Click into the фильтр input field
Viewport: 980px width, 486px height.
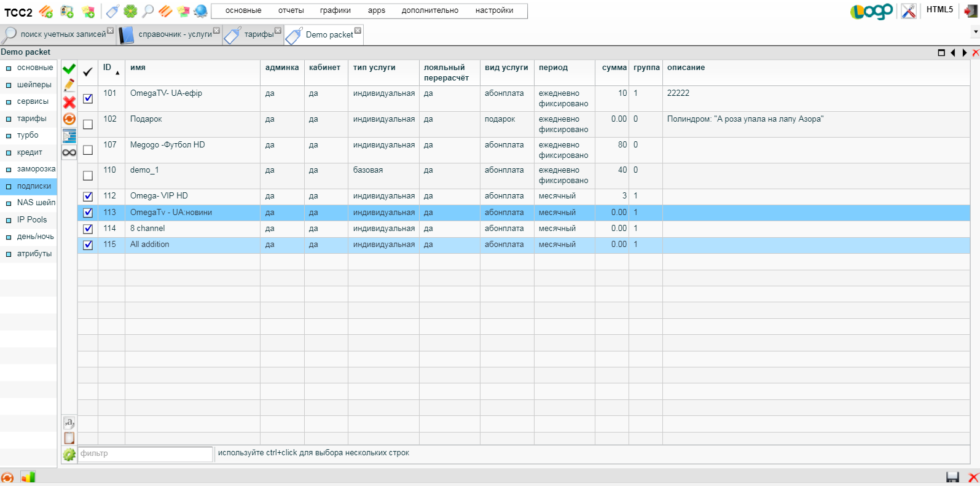pos(145,453)
